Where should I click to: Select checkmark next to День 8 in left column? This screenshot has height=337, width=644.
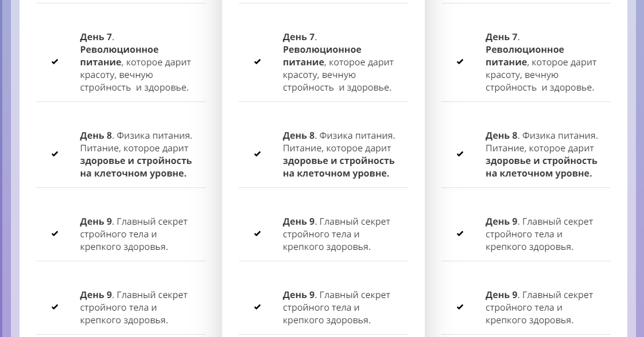point(55,154)
